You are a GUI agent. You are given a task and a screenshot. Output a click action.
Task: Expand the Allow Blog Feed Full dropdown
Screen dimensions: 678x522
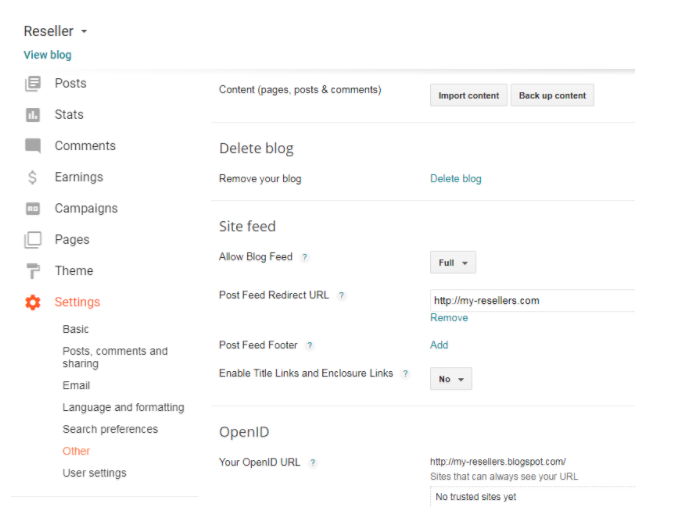point(452,263)
